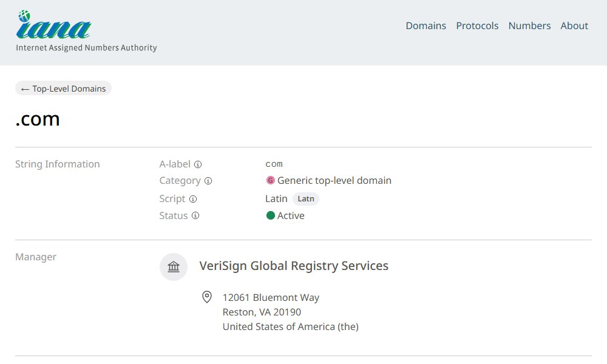Click the Category info icon
The width and height of the screenshot is (607, 364).
(x=208, y=181)
